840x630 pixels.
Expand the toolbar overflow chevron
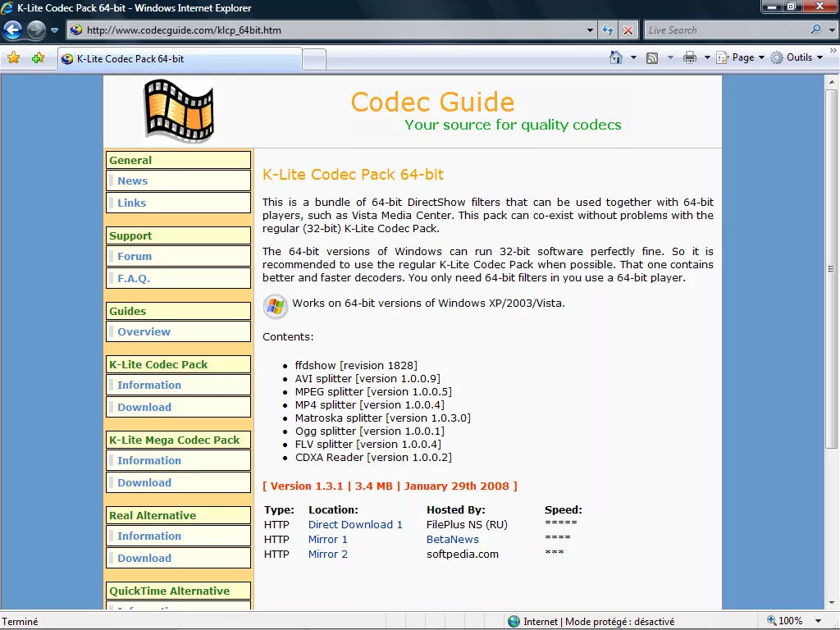click(x=833, y=51)
